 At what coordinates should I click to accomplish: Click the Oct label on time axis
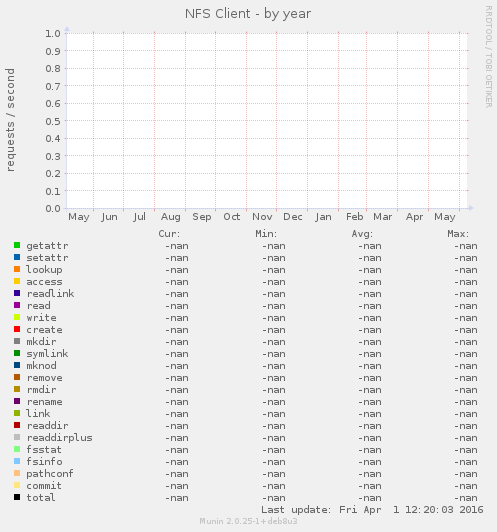tap(232, 216)
